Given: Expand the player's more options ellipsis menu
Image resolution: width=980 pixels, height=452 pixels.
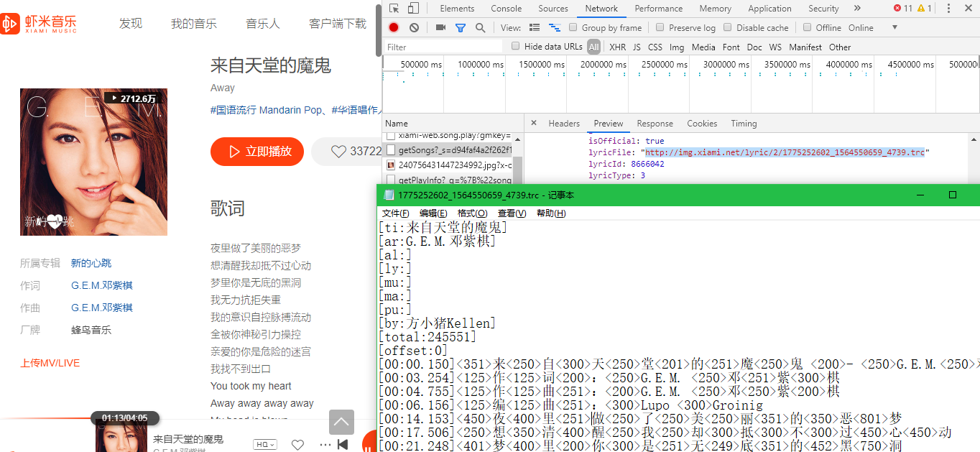Looking at the screenshot, I should 325,445.
